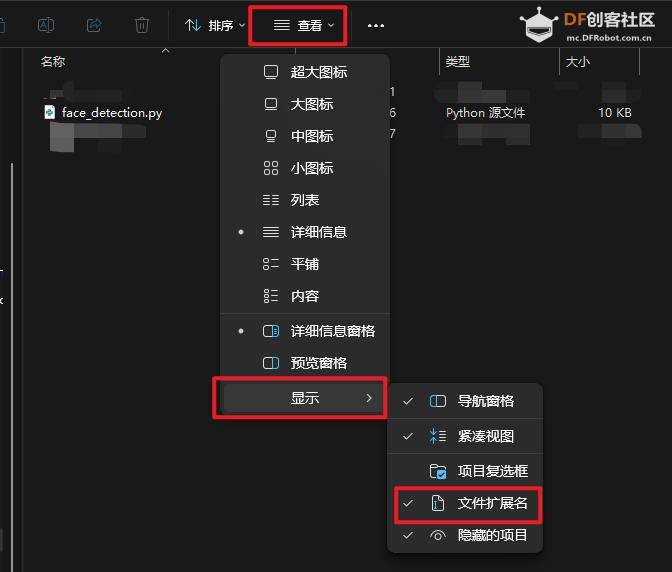Click the share icon in toolbar
Image resolution: width=672 pixels, height=572 pixels.
pos(94,25)
